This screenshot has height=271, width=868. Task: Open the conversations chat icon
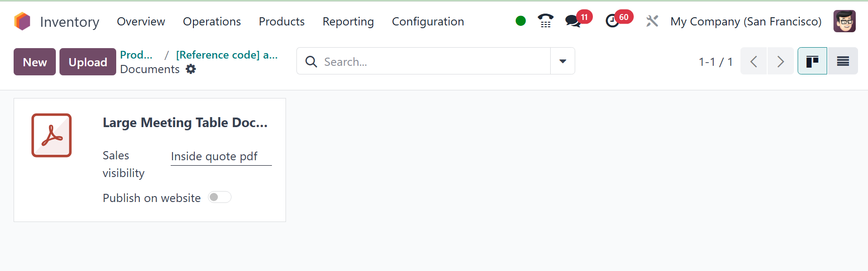(573, 21)
